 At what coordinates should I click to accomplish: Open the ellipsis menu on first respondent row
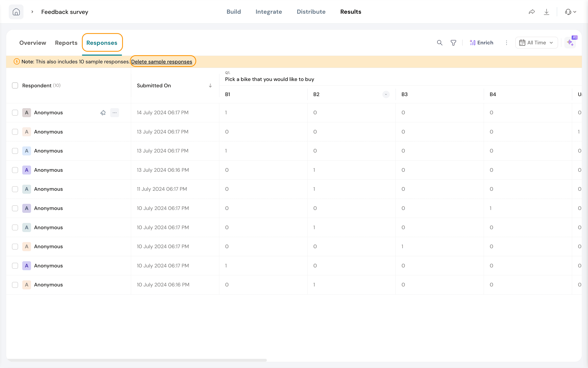[115, 113]
